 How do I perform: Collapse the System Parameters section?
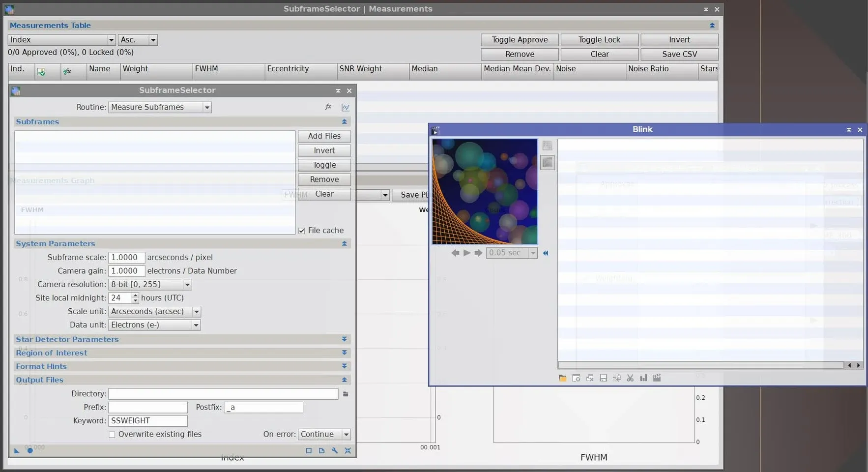coord(344,243)
